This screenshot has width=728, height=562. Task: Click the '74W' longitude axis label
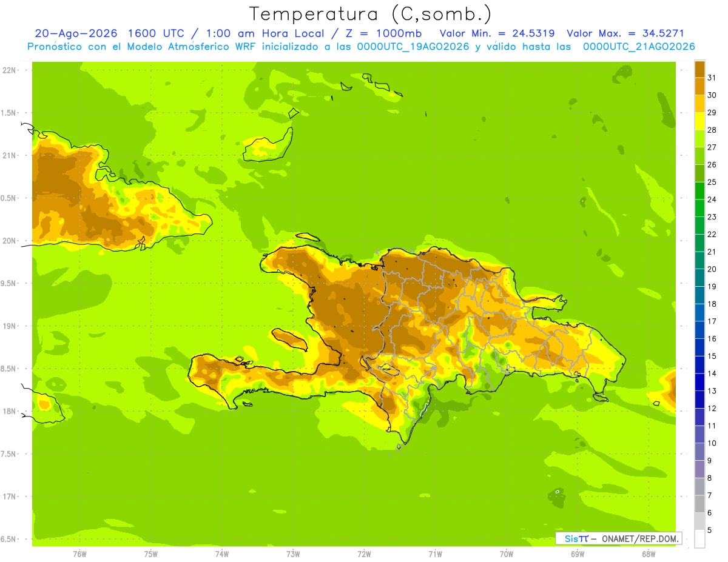[222, 554]
